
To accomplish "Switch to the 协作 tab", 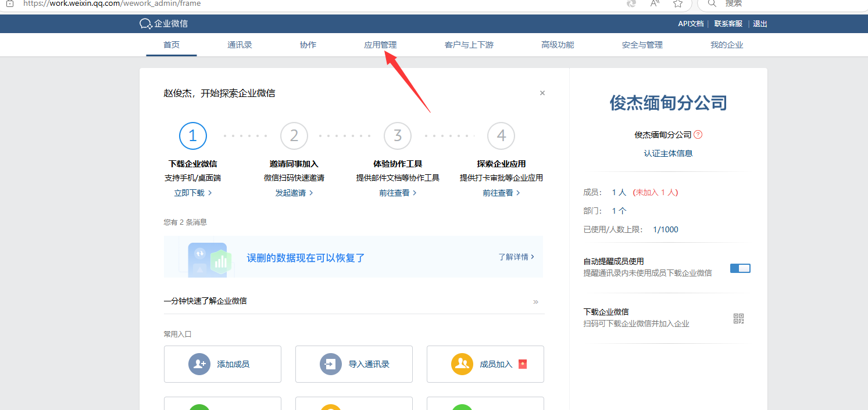I will pyautogui.click(x=308, y=45).
